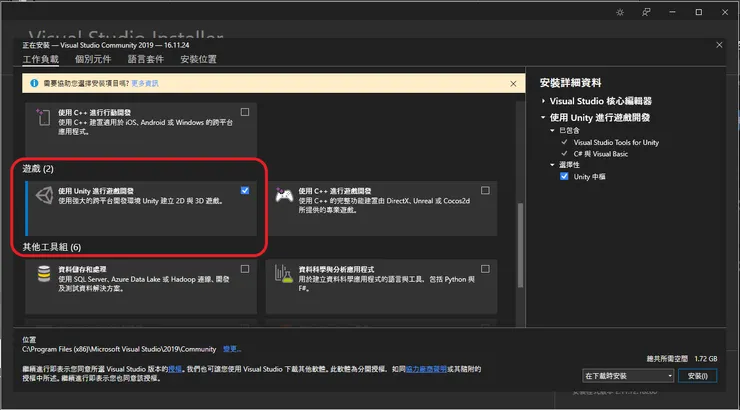Click the database storage workload icon
Viewport: 740px width, 410px height.
[x=44, y=274]
